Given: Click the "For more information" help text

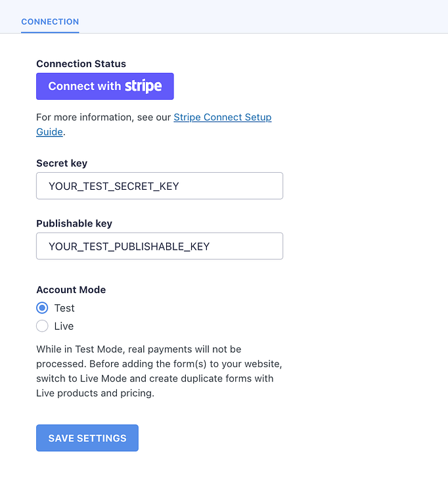Looking at the screenshot, I should tap(104, 118).
